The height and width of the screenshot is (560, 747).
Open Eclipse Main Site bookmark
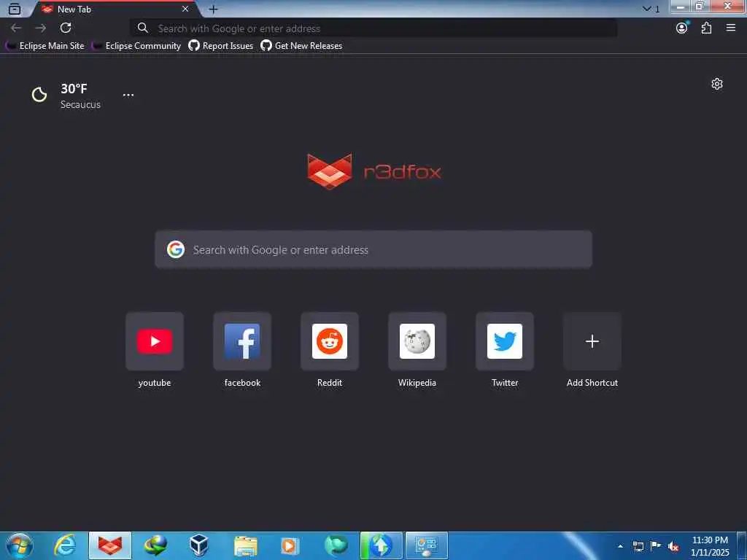coord(44,46)
